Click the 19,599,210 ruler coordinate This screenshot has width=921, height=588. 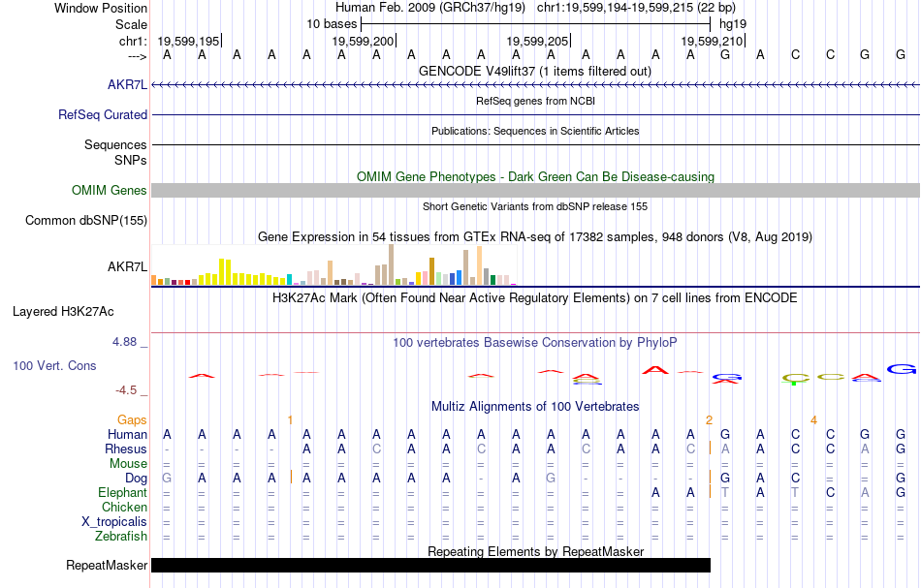pyautogui.click(x=712, y=41)
